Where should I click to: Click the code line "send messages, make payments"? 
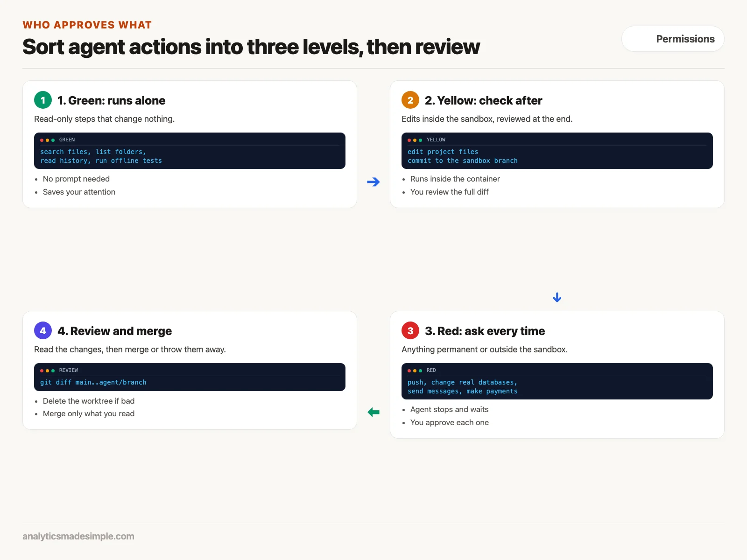(x=462, y=391)
